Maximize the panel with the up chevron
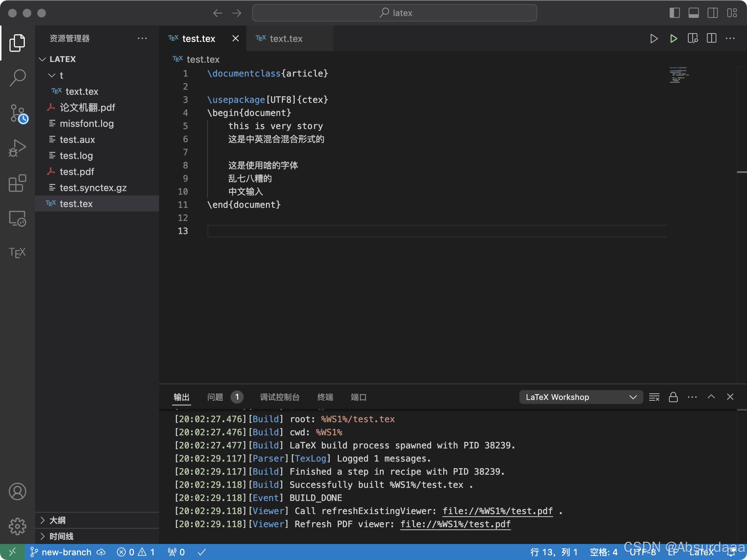Screen dimensions: 747x560 pos(711,397)
